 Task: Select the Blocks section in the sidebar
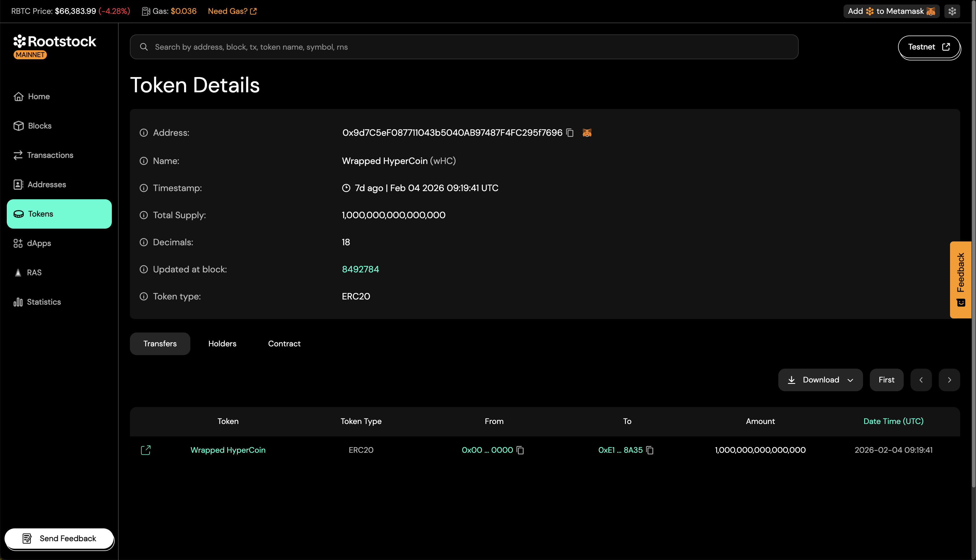coord(40,125)
